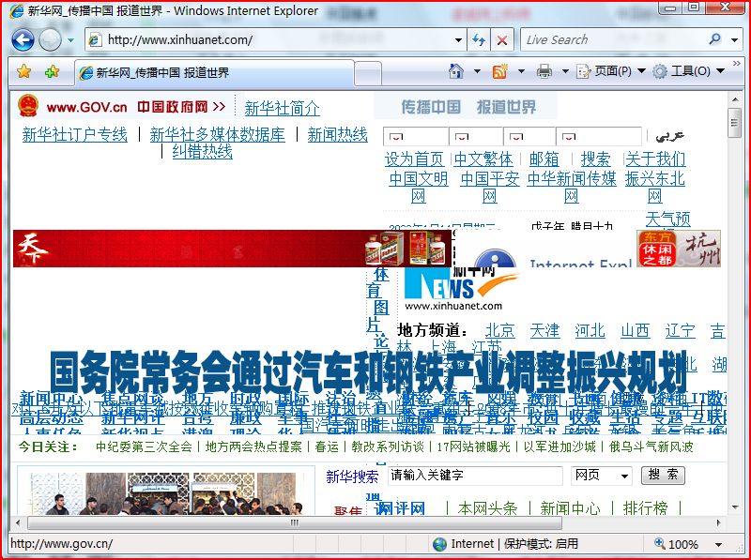
Task: Open the 辽宁 local channel link
Action: (x=680, y=330)
